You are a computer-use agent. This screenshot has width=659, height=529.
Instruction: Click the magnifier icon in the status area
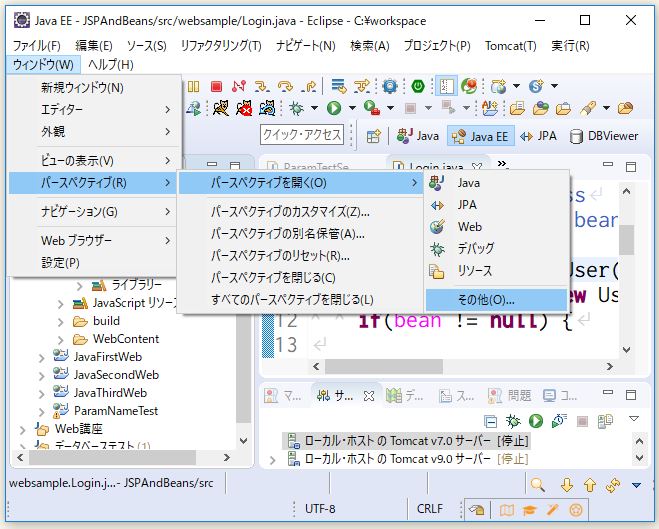click(537, 485)
